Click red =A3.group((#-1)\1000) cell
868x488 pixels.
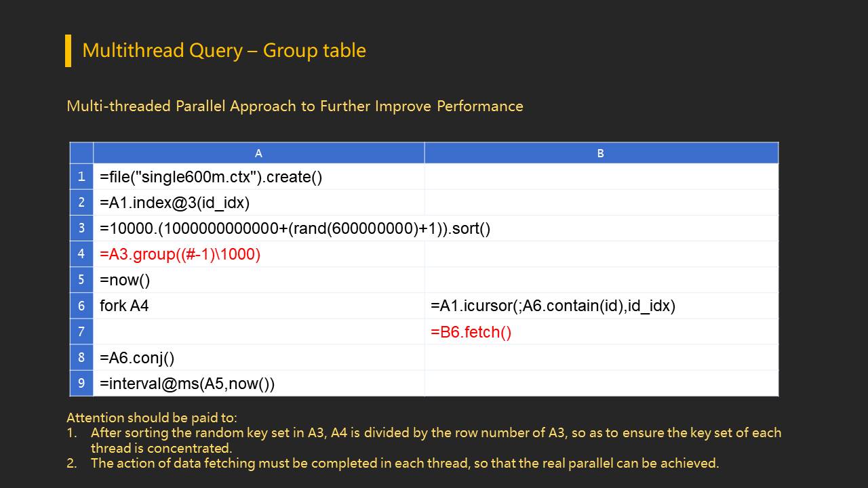click(x=180, y=254)
